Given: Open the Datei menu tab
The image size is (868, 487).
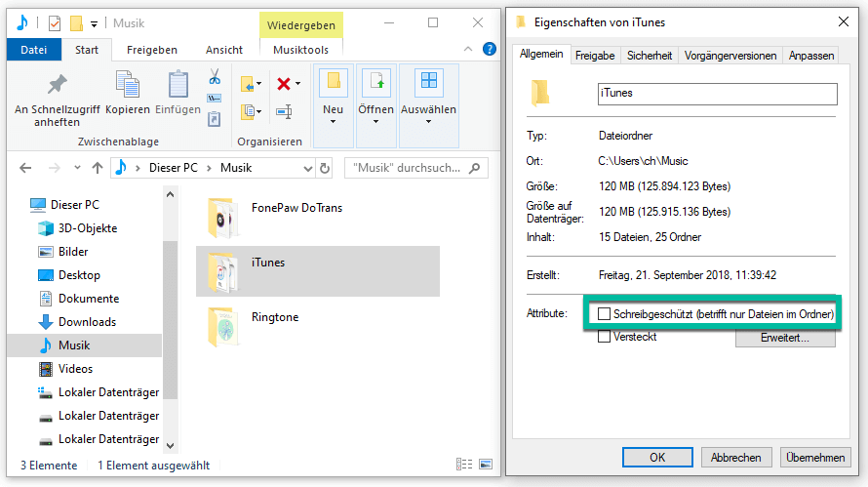Looking at the screenshot, I should pyautogui.click(x=34, y=50).
